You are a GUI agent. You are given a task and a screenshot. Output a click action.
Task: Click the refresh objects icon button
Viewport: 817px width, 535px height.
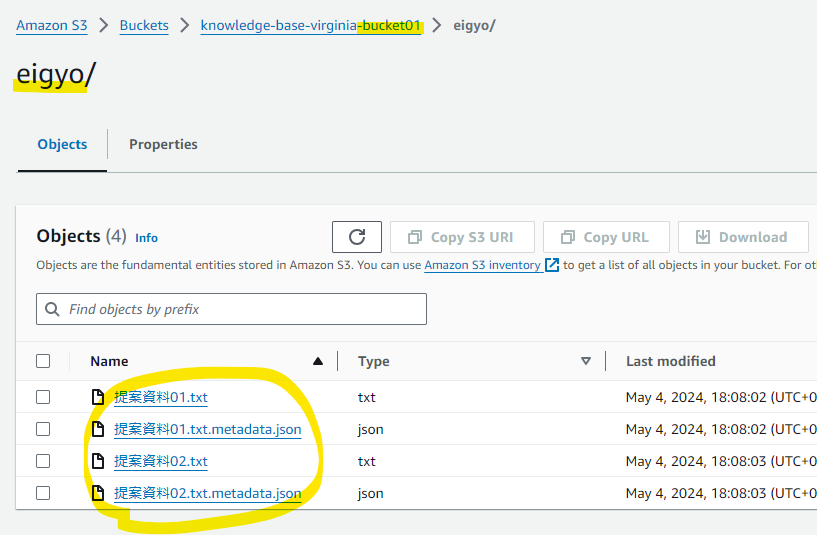tap(356, 237)
